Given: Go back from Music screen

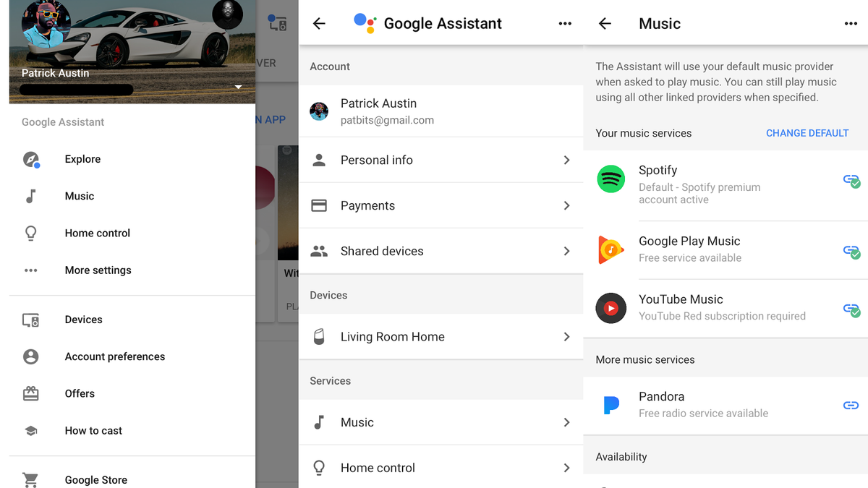Looking at the screenshot, I should click(605, 24).
